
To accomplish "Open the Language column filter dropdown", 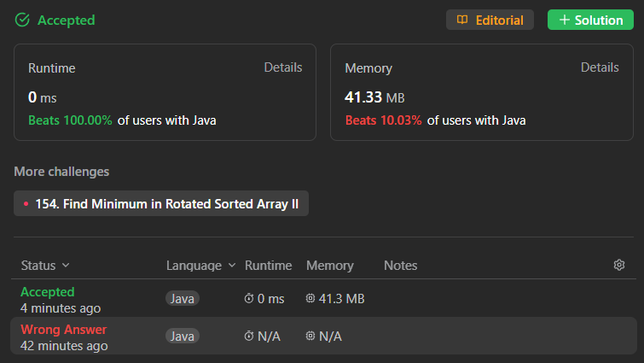I will point(231,266).
